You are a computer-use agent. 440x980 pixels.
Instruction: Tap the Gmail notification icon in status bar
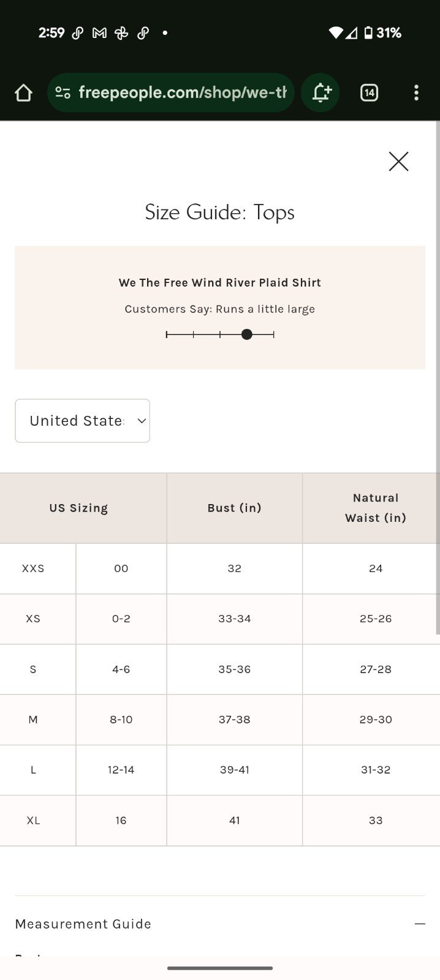[x=99, y=33]
